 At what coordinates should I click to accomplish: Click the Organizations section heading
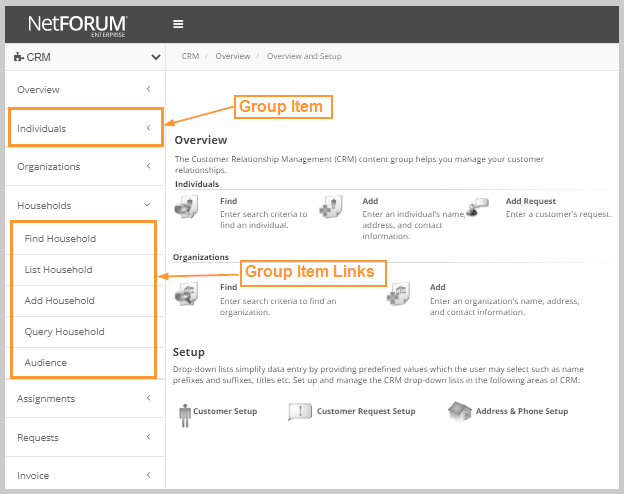201,257
